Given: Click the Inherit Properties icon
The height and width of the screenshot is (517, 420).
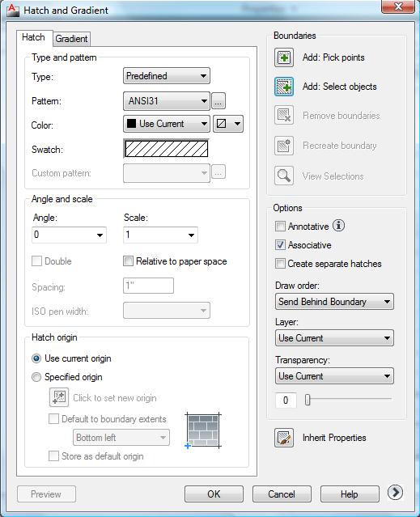Looking at the screenshot, I should 284,438.
